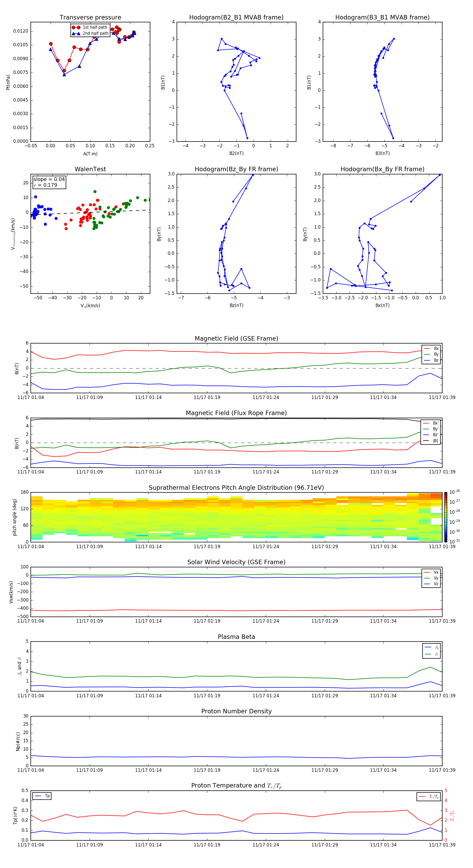Image resolution: width=473 pixels, height=868 pixels.
Task: Click the pitch angle spectrogram heatmap
Action: click(236, 517)
